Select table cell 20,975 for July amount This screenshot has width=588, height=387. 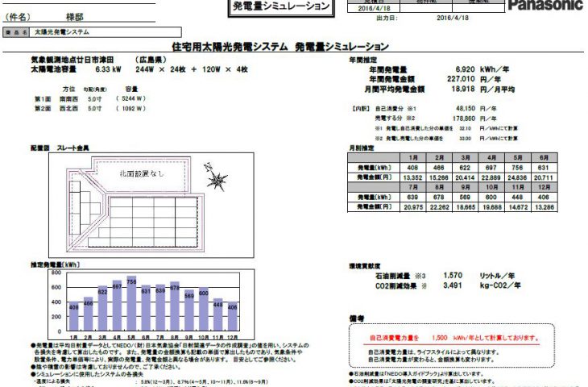point(413,207)
